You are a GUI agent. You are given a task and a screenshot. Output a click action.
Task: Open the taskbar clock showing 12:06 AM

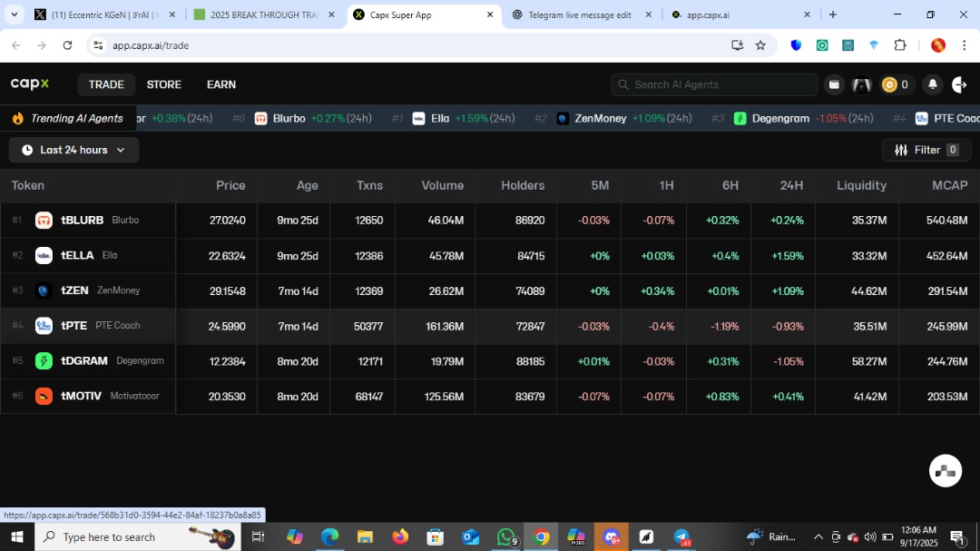918,536
